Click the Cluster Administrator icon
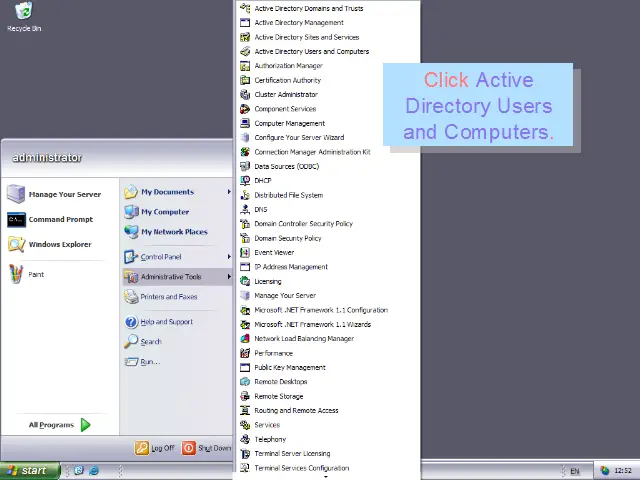 click(x=245, y=95)
